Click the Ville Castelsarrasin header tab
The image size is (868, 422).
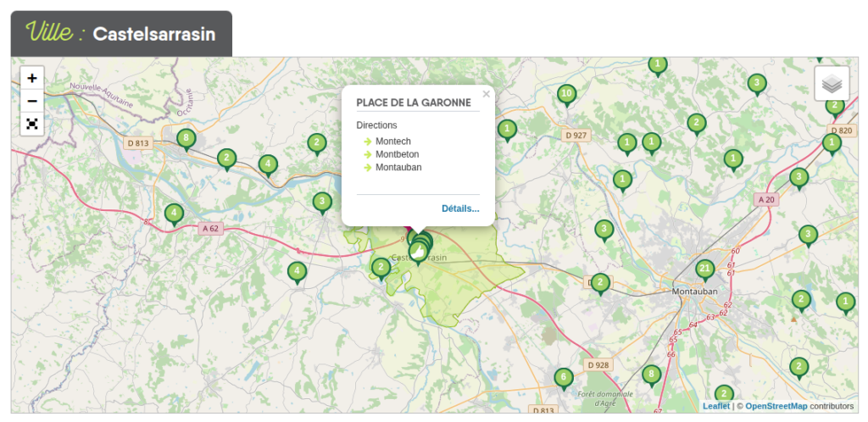tap(121, 34)
